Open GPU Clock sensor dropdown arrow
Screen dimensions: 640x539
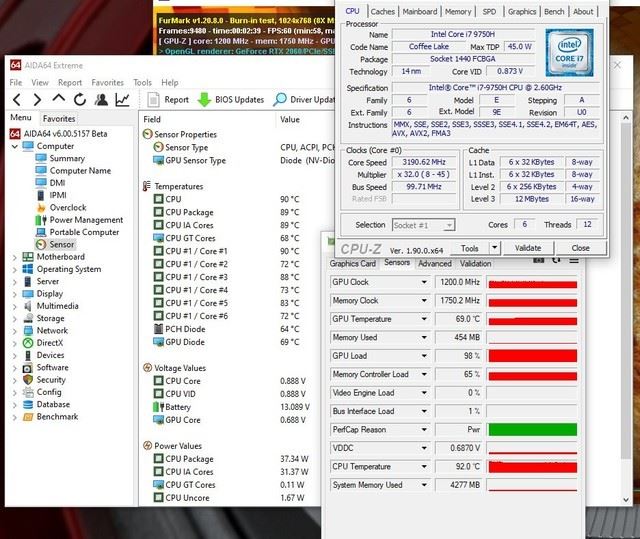coord(424,282)
